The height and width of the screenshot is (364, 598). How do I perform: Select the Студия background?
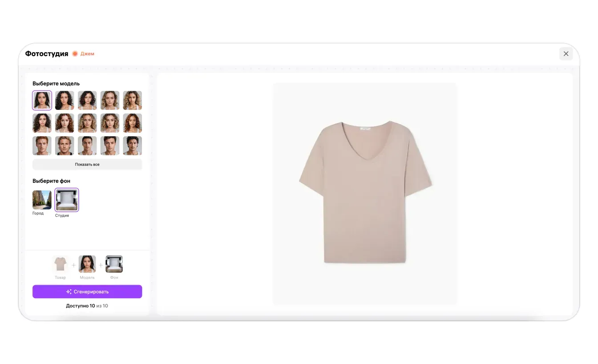67,200
